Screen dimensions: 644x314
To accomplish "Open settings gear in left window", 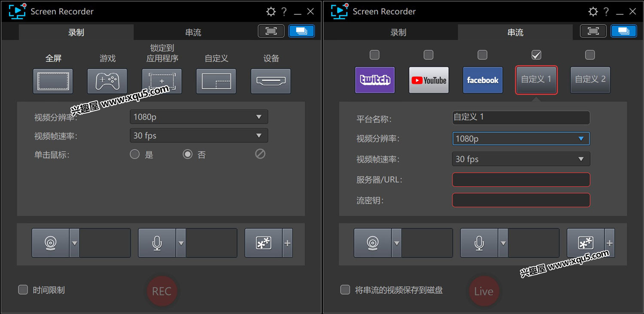I will tap(271, 12).
